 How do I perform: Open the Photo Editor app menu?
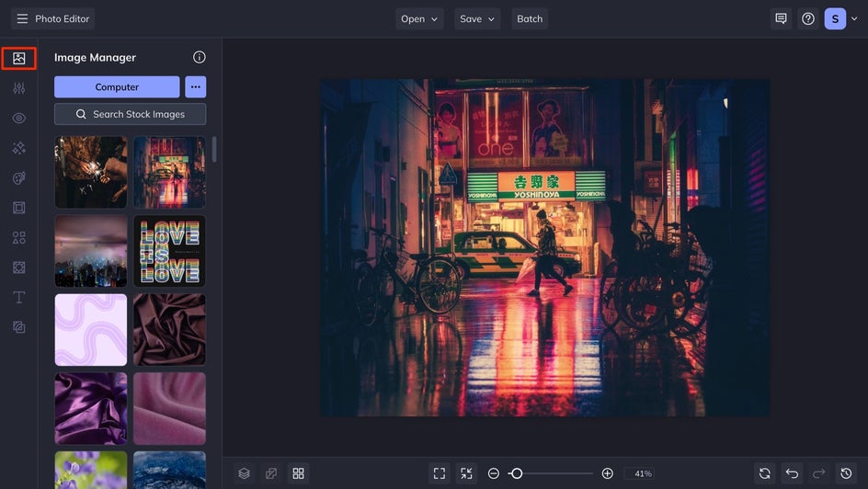click(52, 18)
